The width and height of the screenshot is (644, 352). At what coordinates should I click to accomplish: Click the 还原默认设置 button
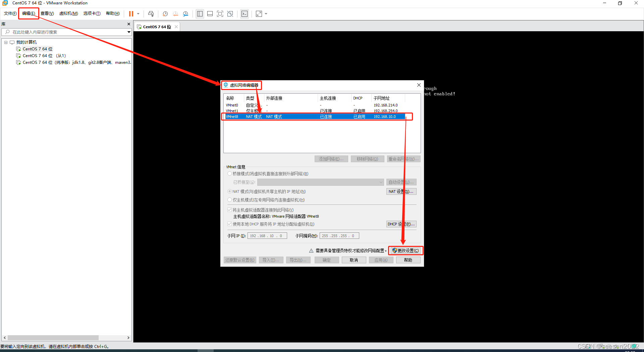[240, 260]
